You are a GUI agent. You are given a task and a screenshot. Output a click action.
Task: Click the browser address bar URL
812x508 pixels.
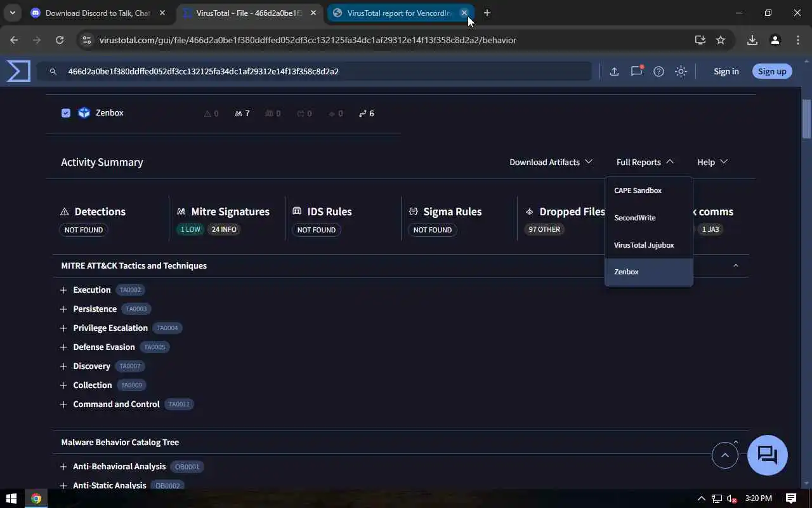point(308,40)
